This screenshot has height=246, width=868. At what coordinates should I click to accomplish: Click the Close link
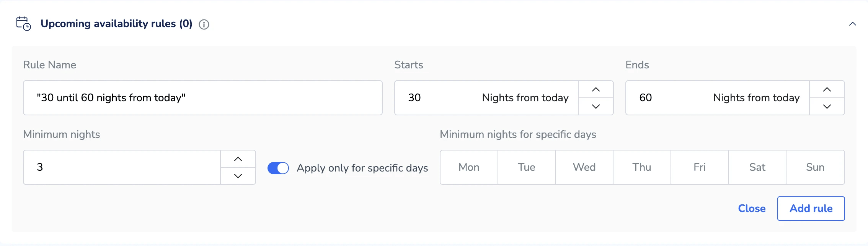[752, 209]
